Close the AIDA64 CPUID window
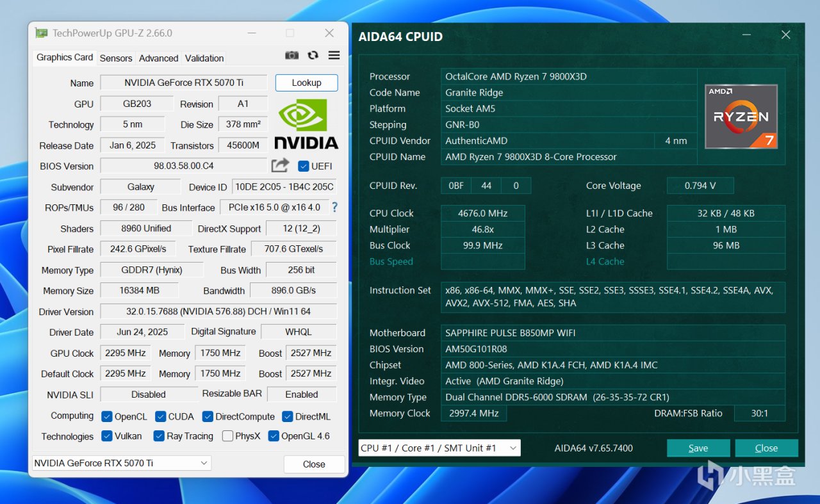This screenshot has height=504, width=820. [785, 35]
